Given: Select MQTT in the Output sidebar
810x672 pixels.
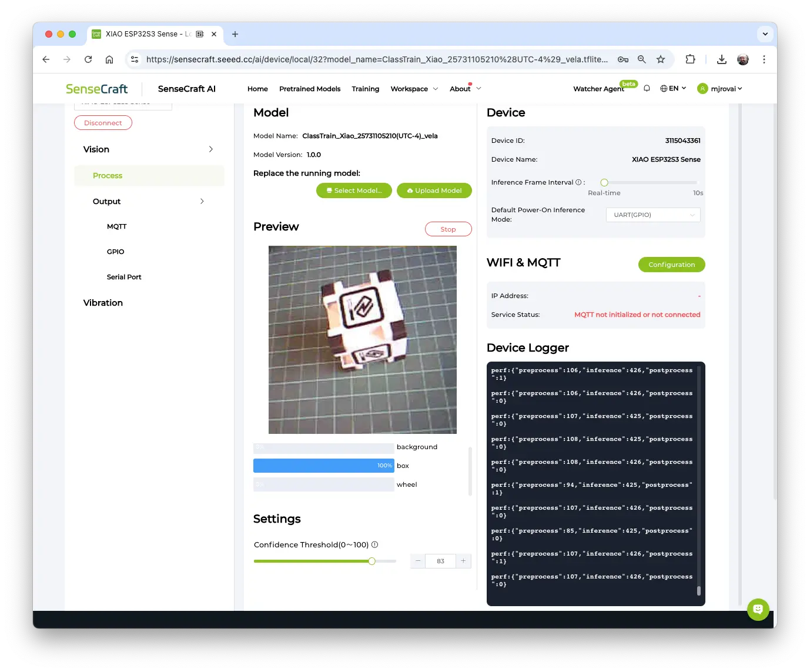Looking at the screenshot, I should (x=116, y=226).
